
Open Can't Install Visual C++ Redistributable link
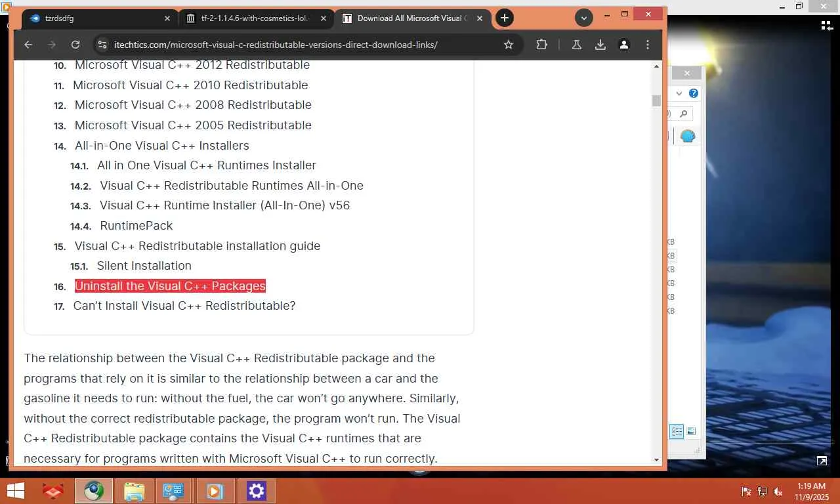coord(184,306)
